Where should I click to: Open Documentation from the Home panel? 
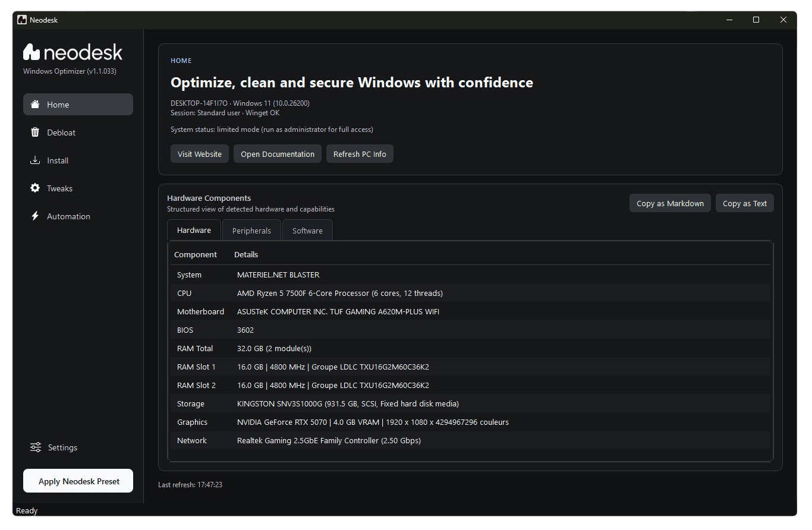pos(277,153)
